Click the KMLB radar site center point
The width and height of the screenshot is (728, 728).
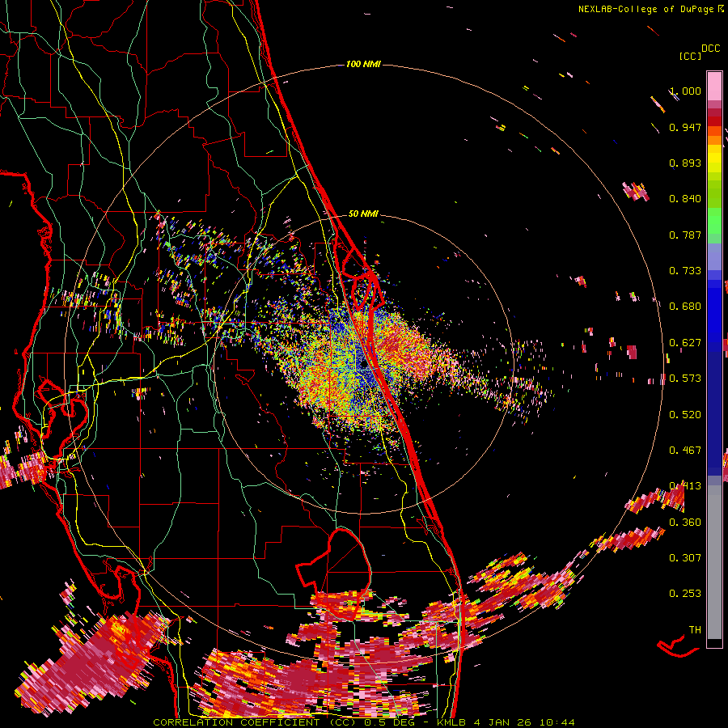coord(364,364)
